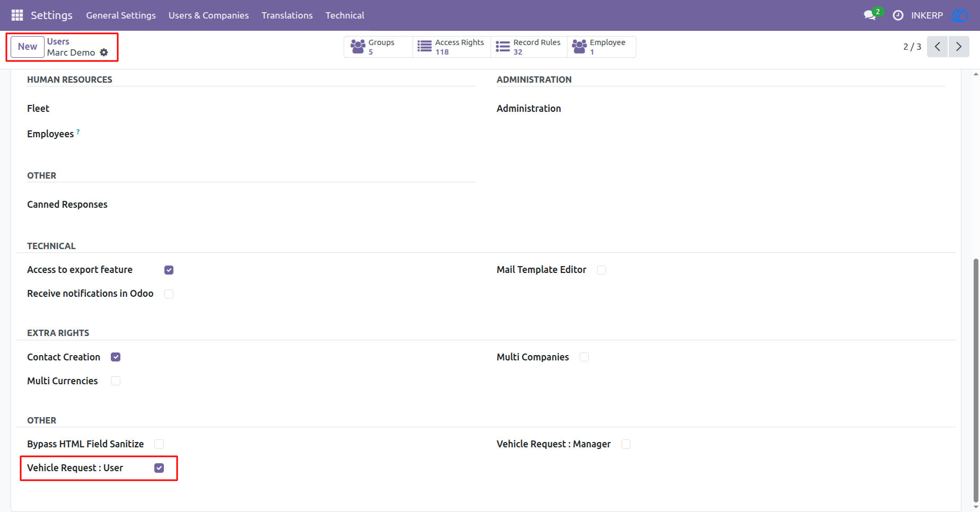Click the Employees help tooltip question mark

[78, 131]
